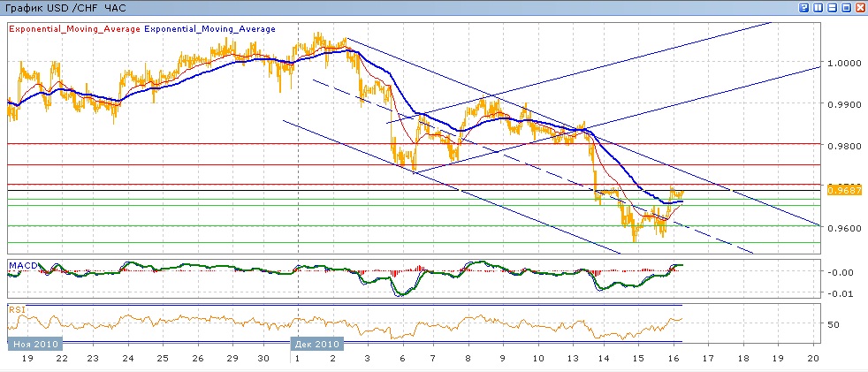Click the MACD indicator label
868x372 pixels.
coord(21,265)
